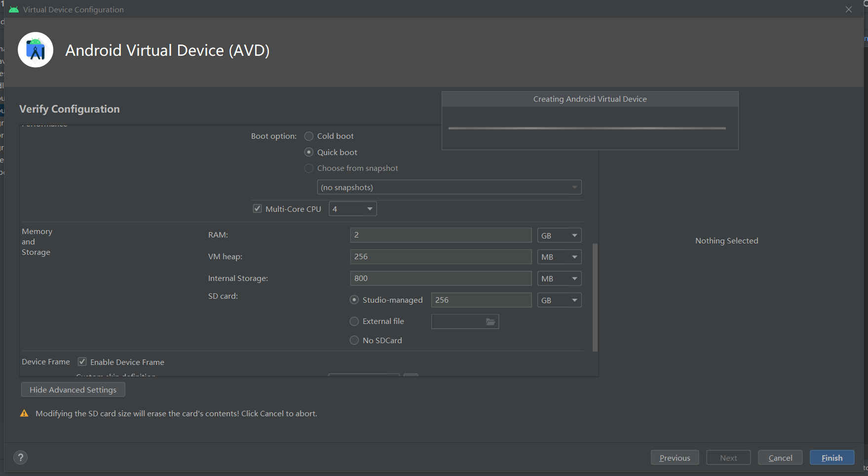Open the SD card size unit dropdown

coord(559,300)
